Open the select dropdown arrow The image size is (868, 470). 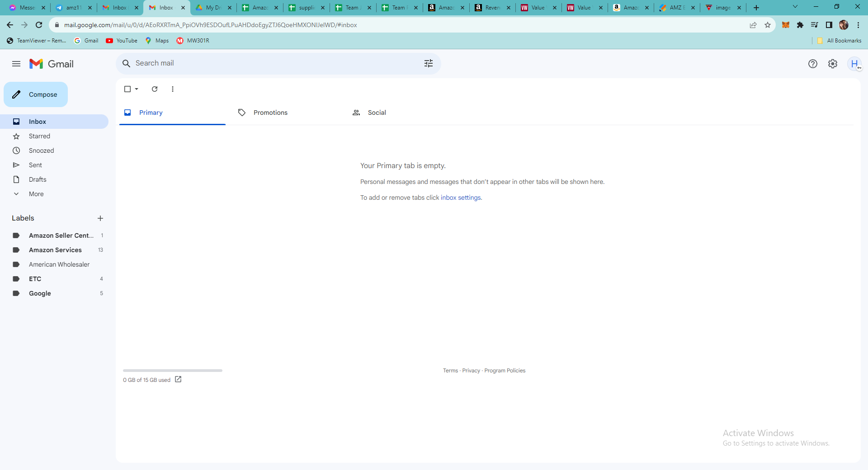click(x=137, y=89)
